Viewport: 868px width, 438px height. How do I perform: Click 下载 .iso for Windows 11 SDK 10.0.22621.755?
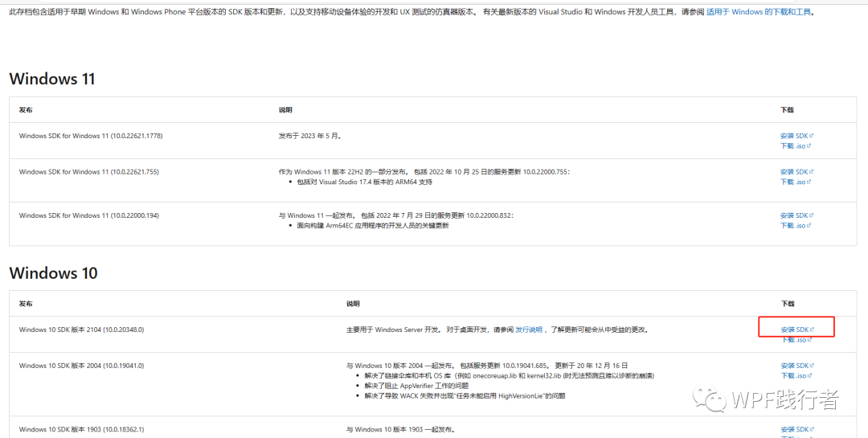796,182
